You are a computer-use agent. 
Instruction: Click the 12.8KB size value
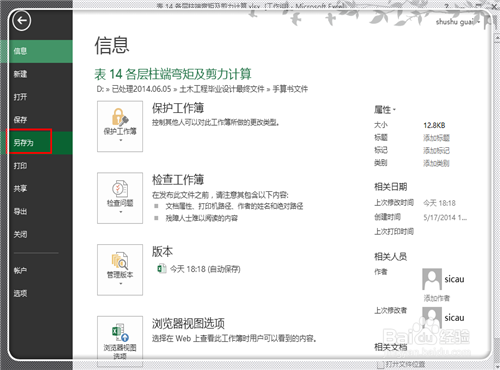click(434, 125)
